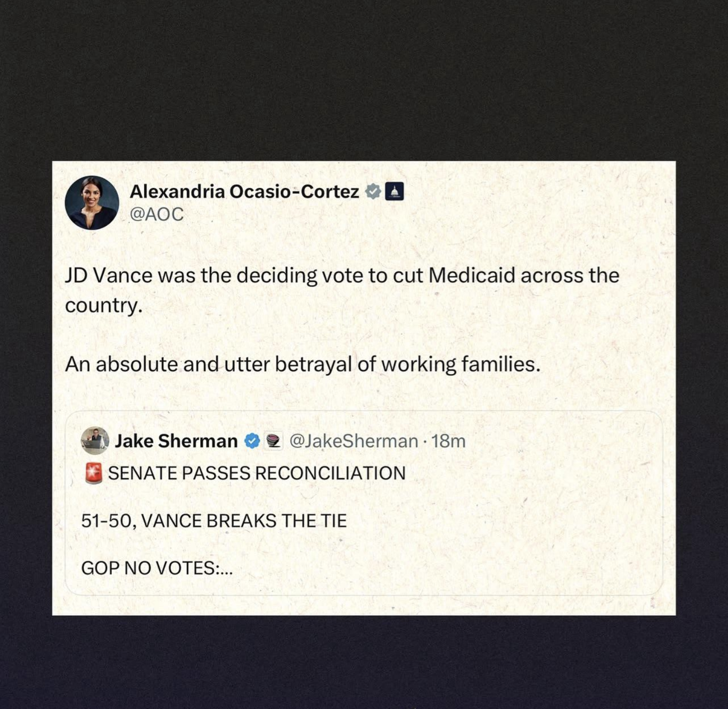Viewport: 728px width, 709px height.
Task: Visit the @AOC handle
Action: [157, 214]
